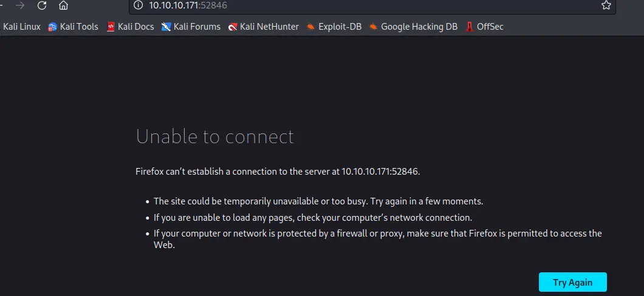The height and width of the screenshot is (296, 644).
Task: Click the Kali Tools bookmark favicon
Action: tap(52, 27)
